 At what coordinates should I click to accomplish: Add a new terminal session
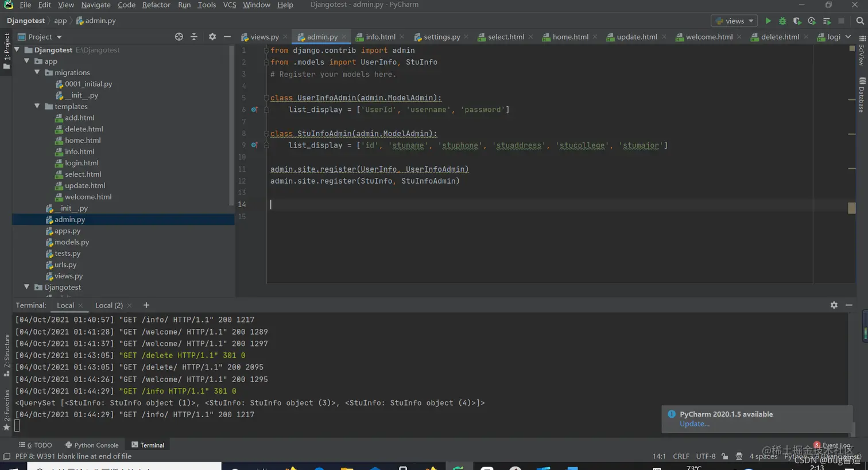146,305
